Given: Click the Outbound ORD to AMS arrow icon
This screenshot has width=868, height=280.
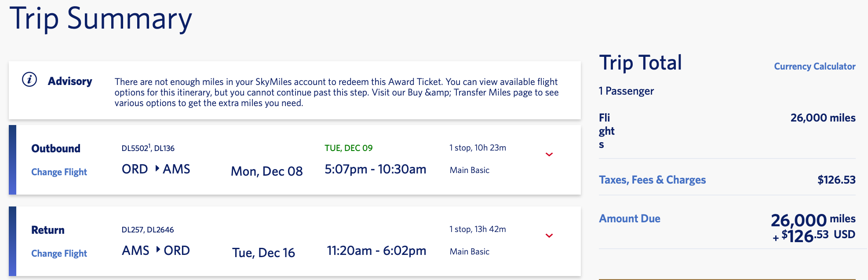Looking at the screenshot, I should click(x=157, y=169).
